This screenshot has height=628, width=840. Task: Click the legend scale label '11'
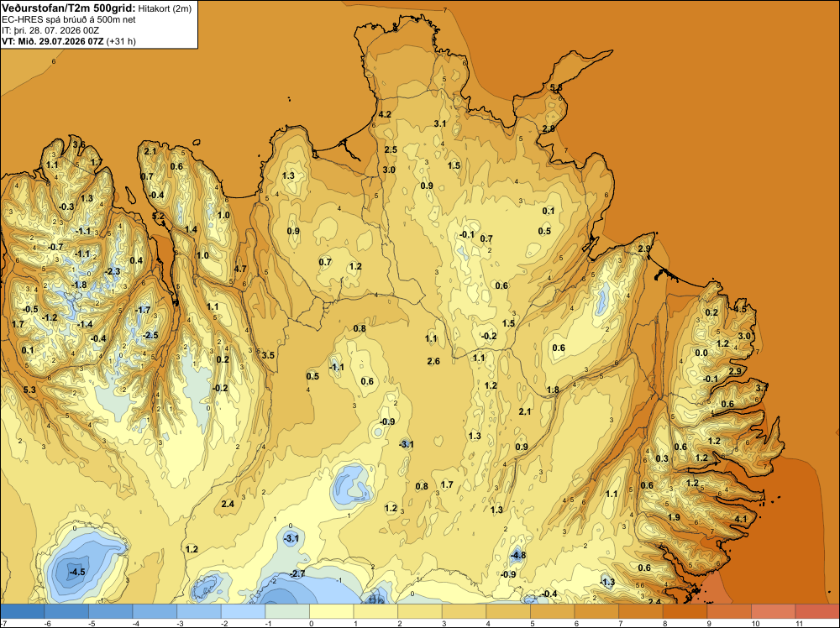[x=799, y=624]
